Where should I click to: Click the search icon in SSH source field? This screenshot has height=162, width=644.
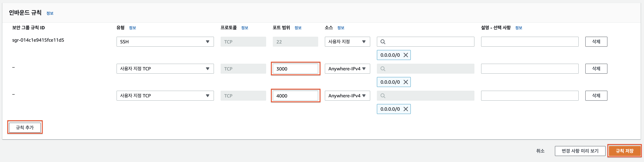(x=383, y=42)
